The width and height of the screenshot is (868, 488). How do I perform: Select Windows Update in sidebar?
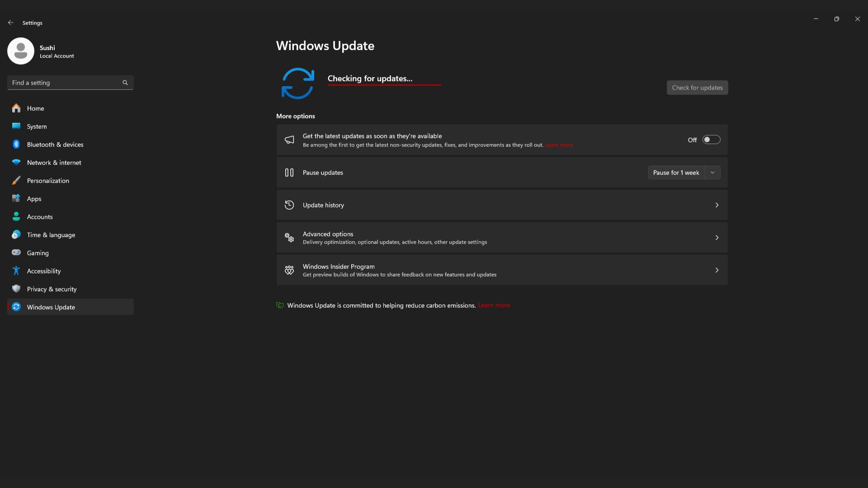(71, 307)
